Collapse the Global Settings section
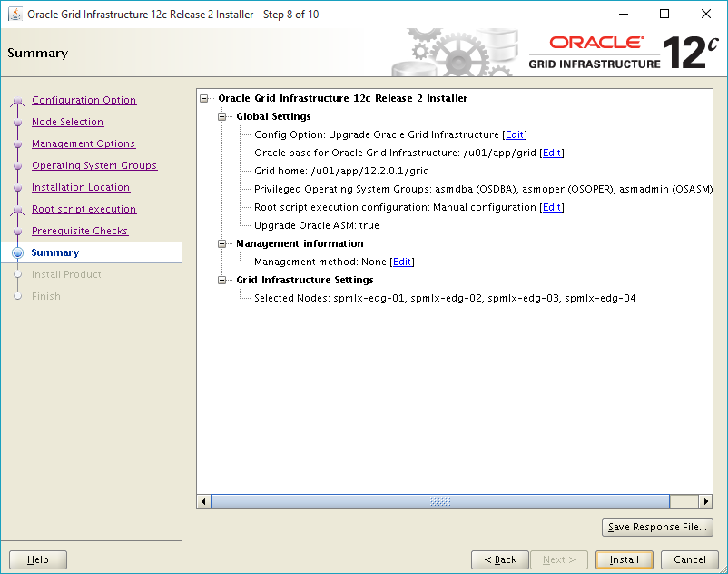 221,116
